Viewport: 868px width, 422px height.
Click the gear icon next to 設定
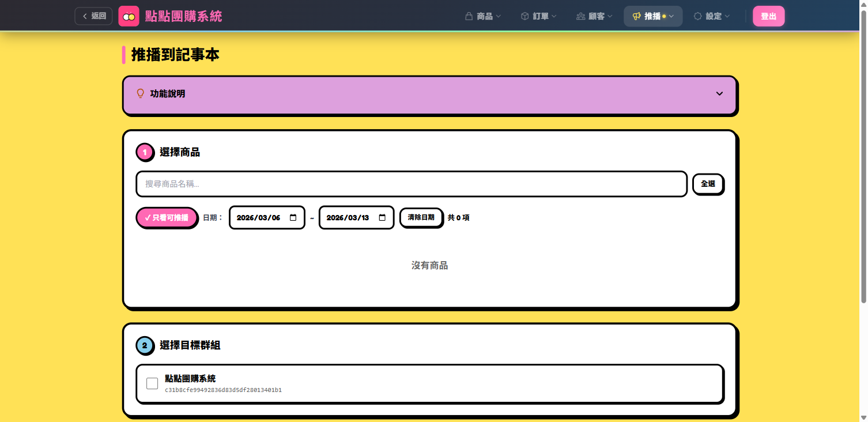coord(697,16)
